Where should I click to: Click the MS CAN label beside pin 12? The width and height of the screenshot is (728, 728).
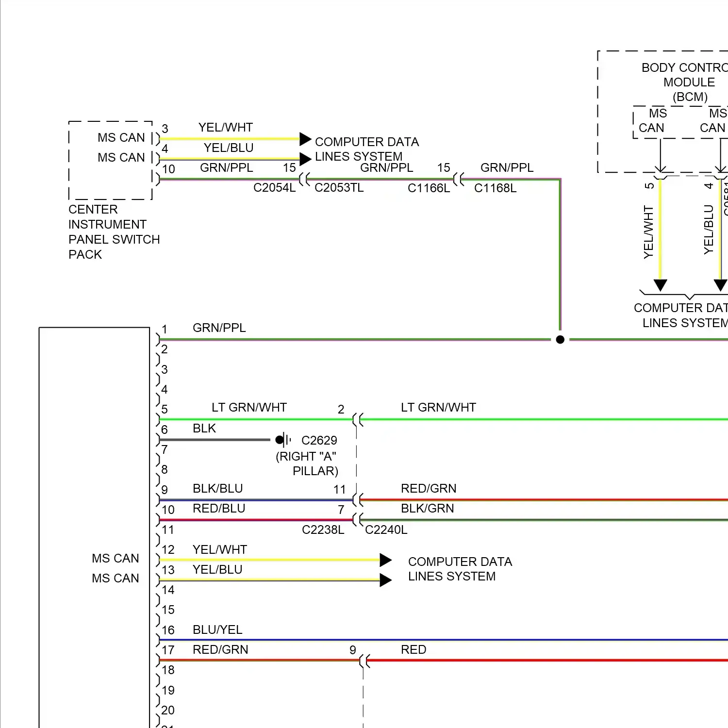pos(116,559)
